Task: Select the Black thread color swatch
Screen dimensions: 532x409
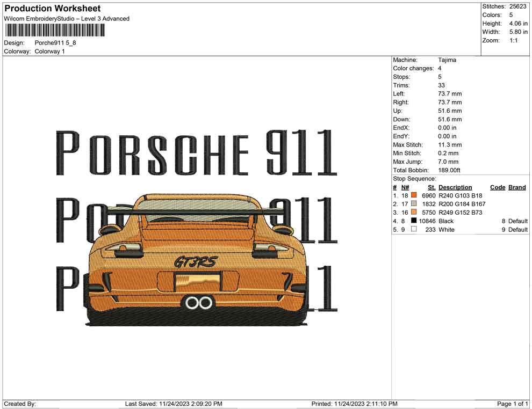Action: 414,221
